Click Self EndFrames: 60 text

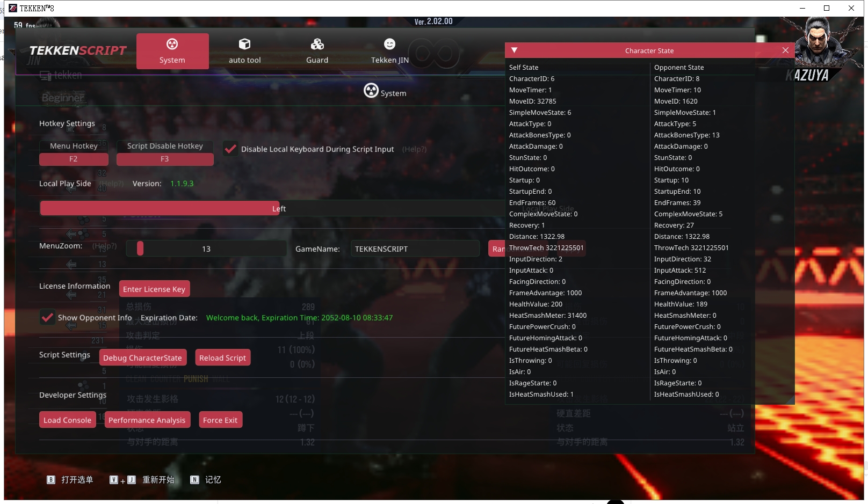(x=532, y=202)
